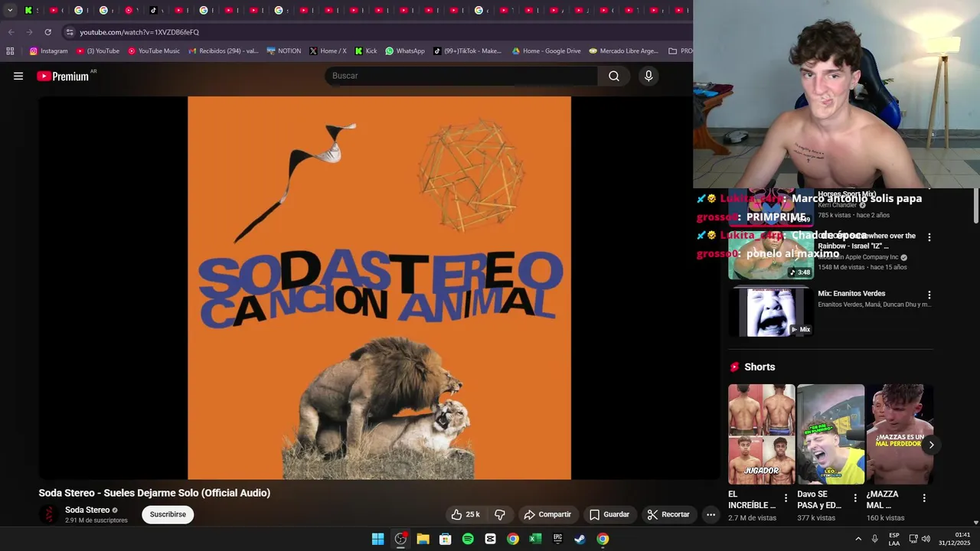Image resolution: width=980 pixels, height=551 pixels.
Task: Open Mix: Enanitos Verdes thumbnail
Action: coord(771,312)
